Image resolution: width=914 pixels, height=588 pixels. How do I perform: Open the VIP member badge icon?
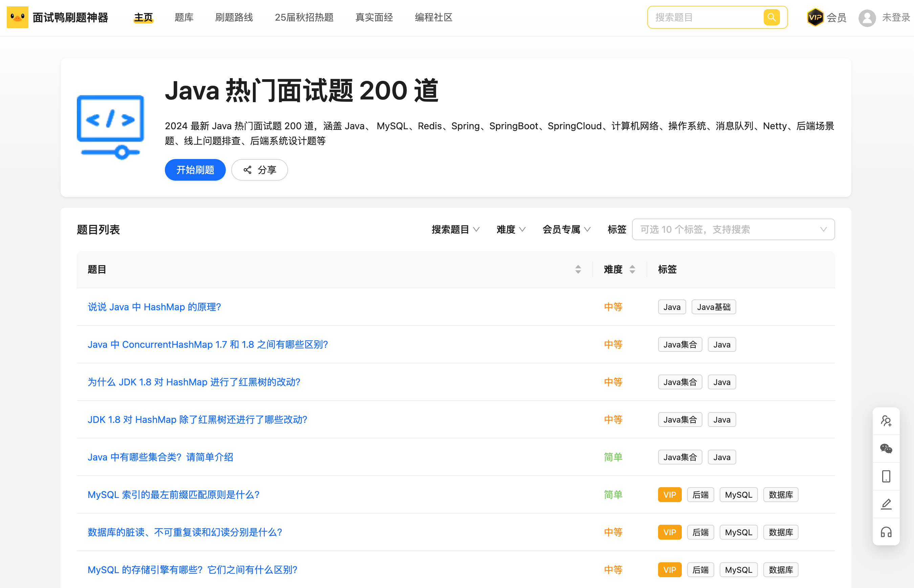tap(815, 17)
